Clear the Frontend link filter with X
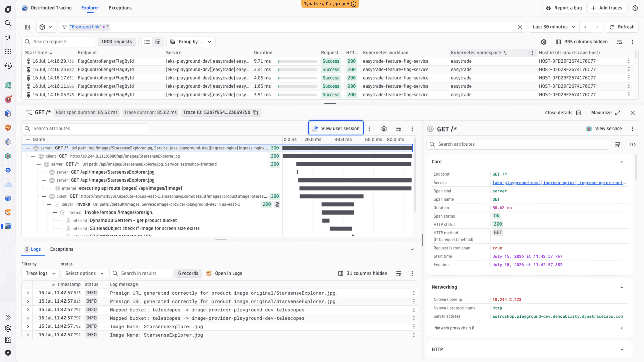 pyautogui.click(x=520, y=27)
